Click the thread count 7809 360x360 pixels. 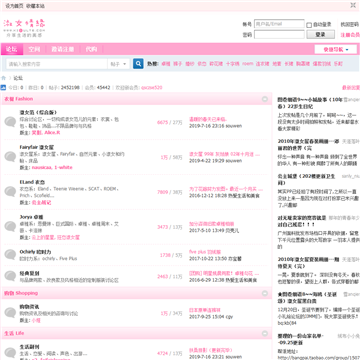163,192
